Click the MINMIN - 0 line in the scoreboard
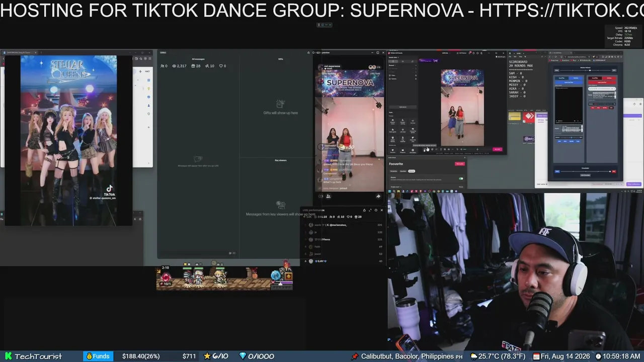This screenshot has height=362, width=644. click(518, 81)
